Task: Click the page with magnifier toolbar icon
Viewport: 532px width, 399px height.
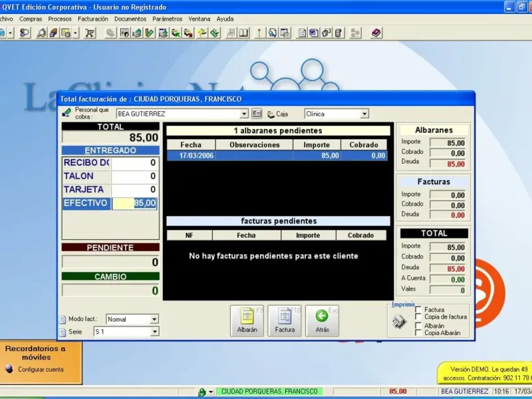Action: (273, 33)
